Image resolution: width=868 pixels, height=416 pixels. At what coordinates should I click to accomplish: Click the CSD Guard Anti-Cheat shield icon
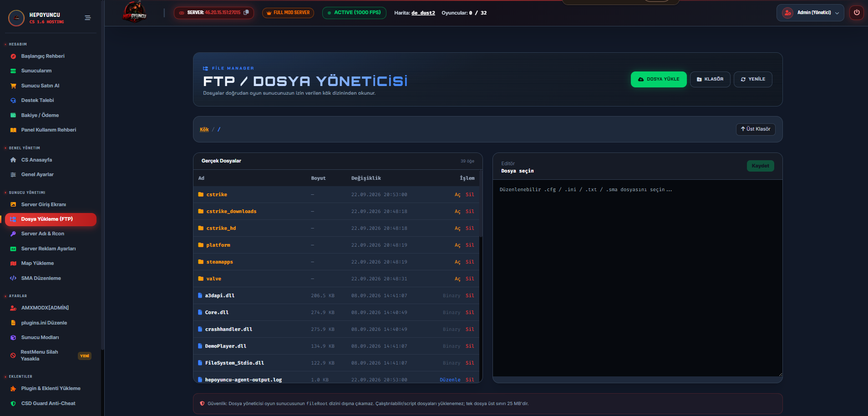13,404
